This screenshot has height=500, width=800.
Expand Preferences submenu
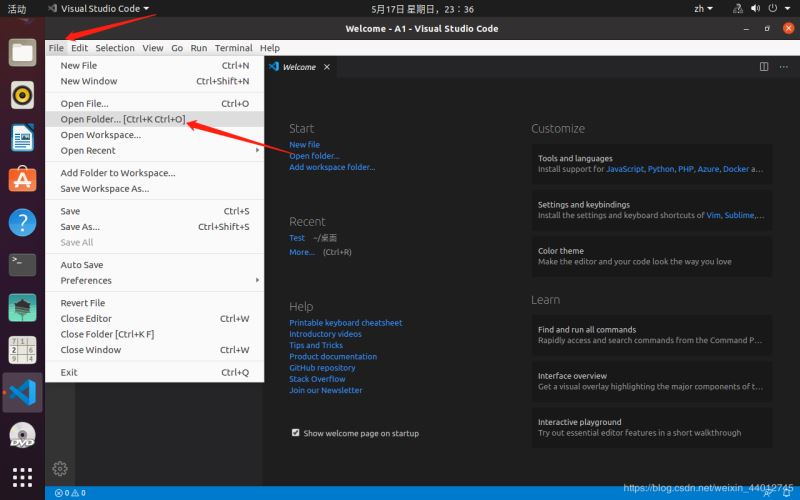click(x=155, y=281)
